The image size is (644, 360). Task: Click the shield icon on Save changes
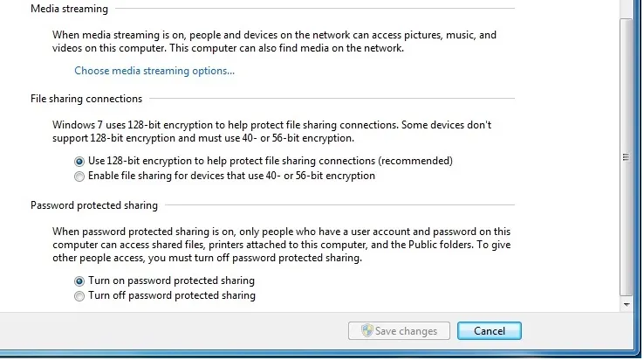(367, 331)
